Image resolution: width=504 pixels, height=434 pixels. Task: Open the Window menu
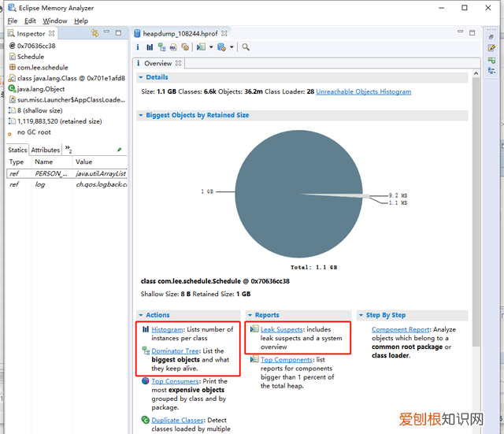point(55,21)
